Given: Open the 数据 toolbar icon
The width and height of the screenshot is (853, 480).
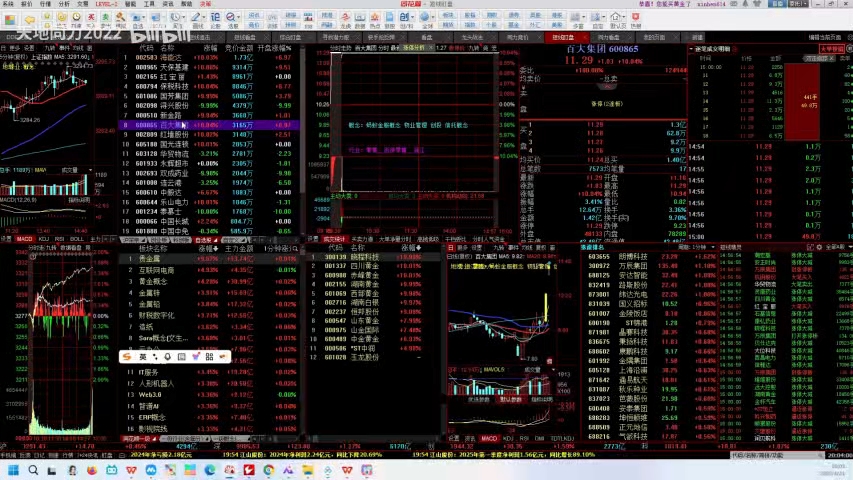Looking at the screenshot, I should [x=360, y=21].
